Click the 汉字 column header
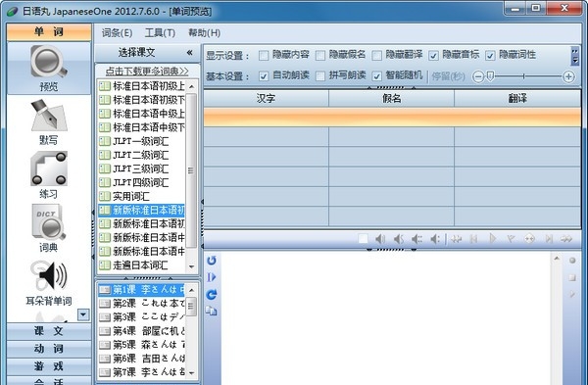Image resolution: width=588 pixels, height=385 pixels. (x=266, y=98)
